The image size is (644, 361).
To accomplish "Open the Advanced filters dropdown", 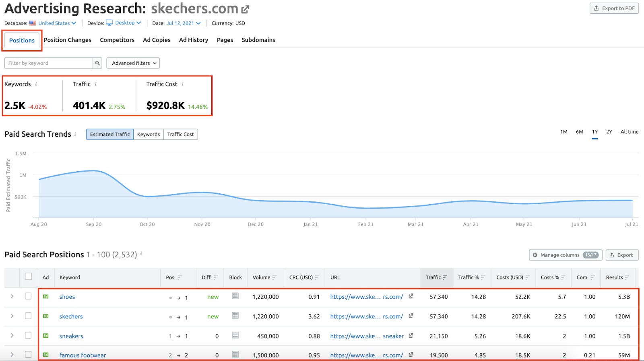I will click(x=133, y=63).
